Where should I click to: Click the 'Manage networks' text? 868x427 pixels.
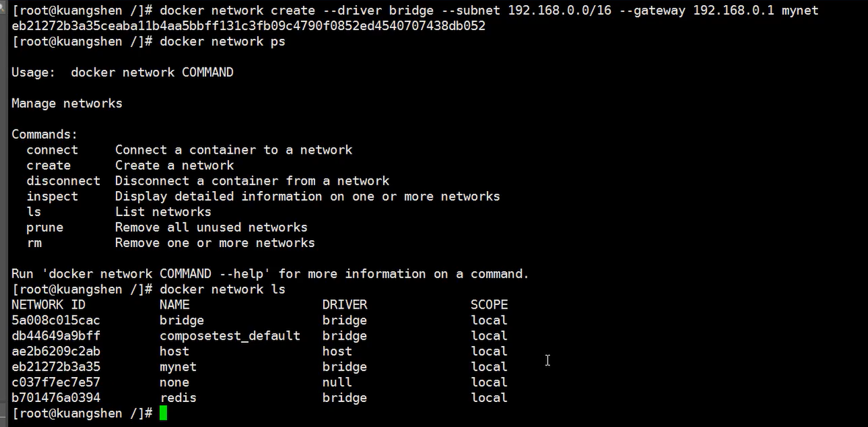click(67, 104)
